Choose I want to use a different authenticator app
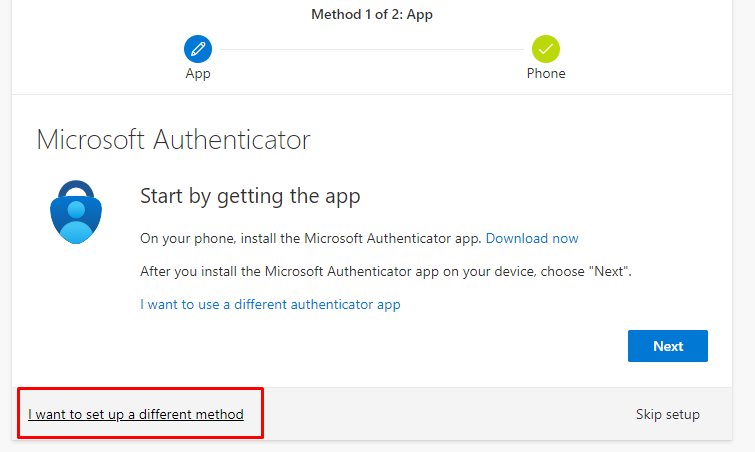Viewport: 755px width, 452px height. pos(270,304)
